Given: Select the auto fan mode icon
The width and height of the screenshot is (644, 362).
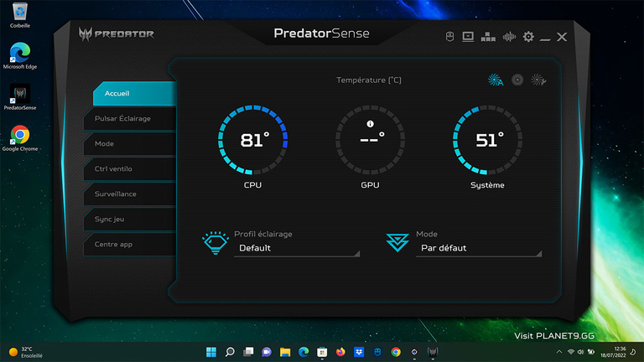Looking at the screenshot, I should pos(496,80).
